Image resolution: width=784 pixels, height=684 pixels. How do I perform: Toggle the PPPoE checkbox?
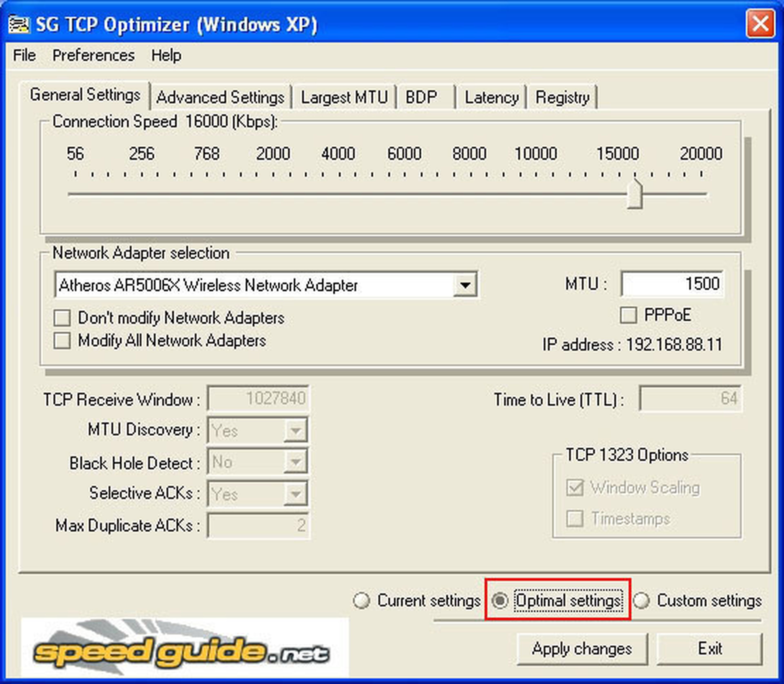pos(628,315)
